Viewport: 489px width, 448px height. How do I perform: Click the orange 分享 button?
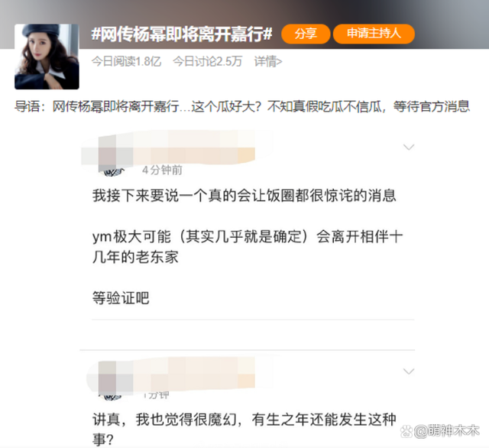[306, 34]
